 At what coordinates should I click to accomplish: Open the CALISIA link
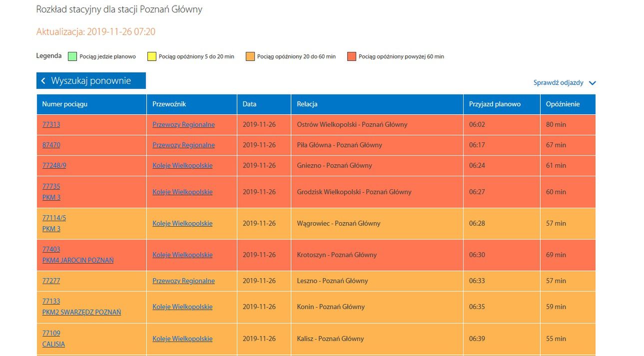pyautogui.click(x=53, y=344)
